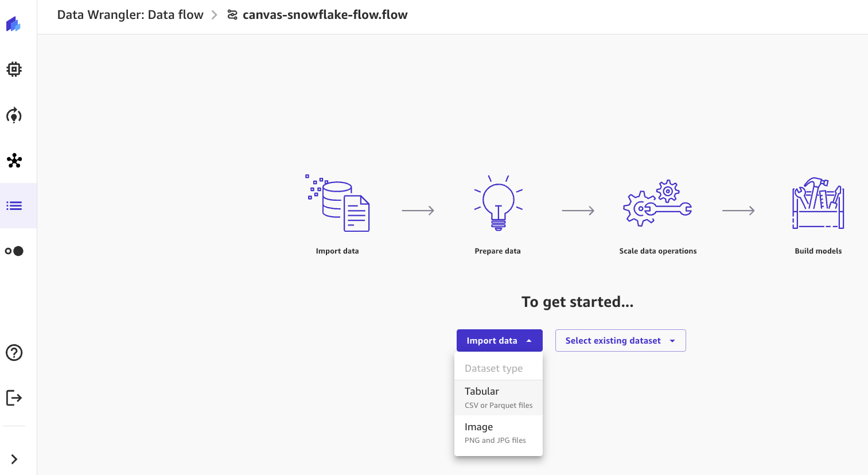Click the 'To get started...' heading

point(578,302)
